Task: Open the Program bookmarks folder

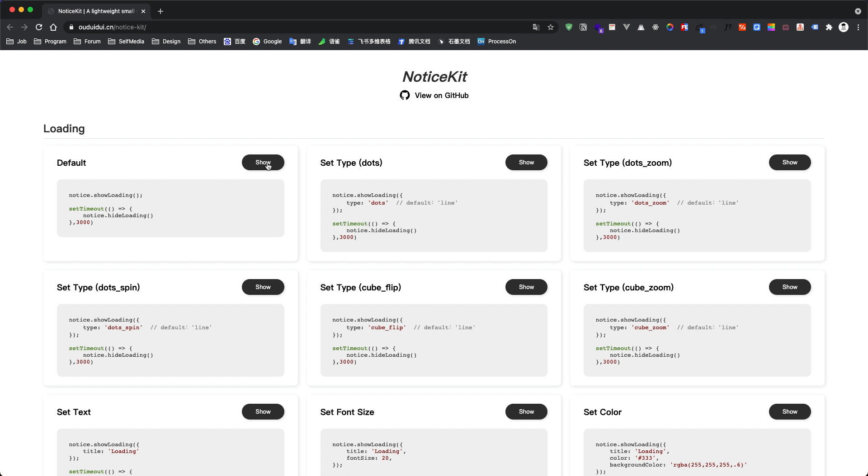Action: [50, 41]
